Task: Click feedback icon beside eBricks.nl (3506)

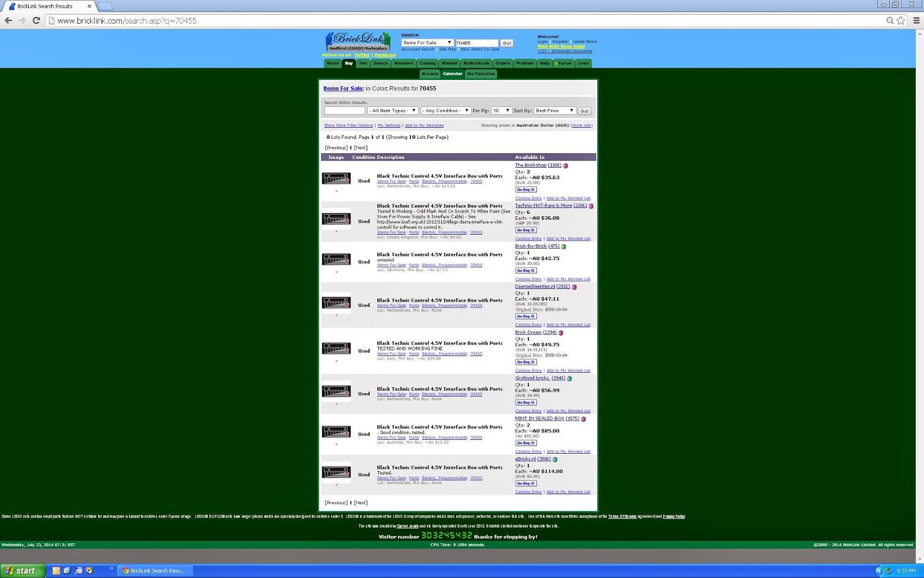Action: [x=555, y=460]
